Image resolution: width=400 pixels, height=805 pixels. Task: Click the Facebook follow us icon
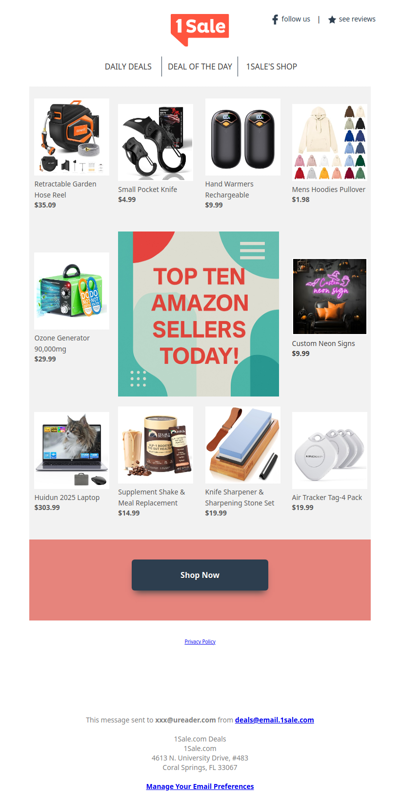point(275,20)
